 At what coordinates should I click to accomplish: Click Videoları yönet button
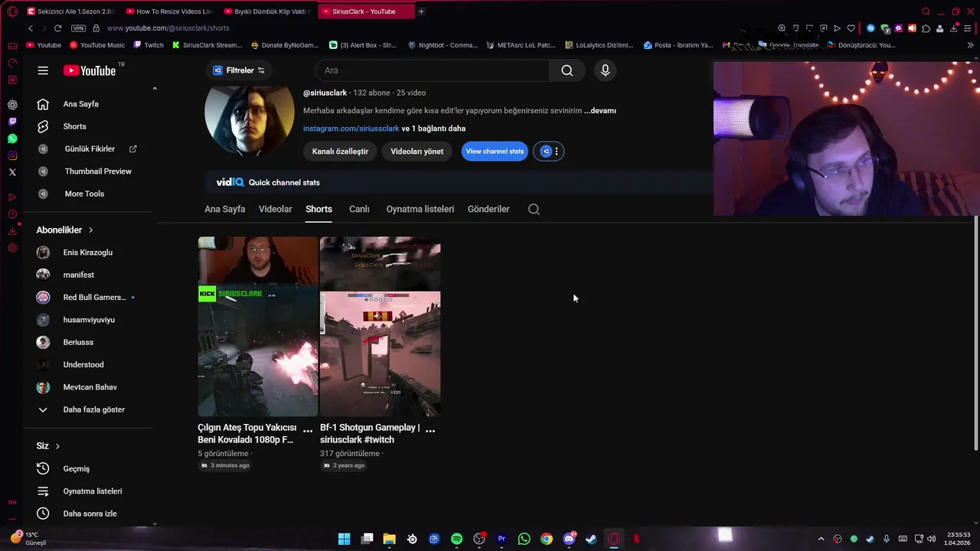(417, 152)
